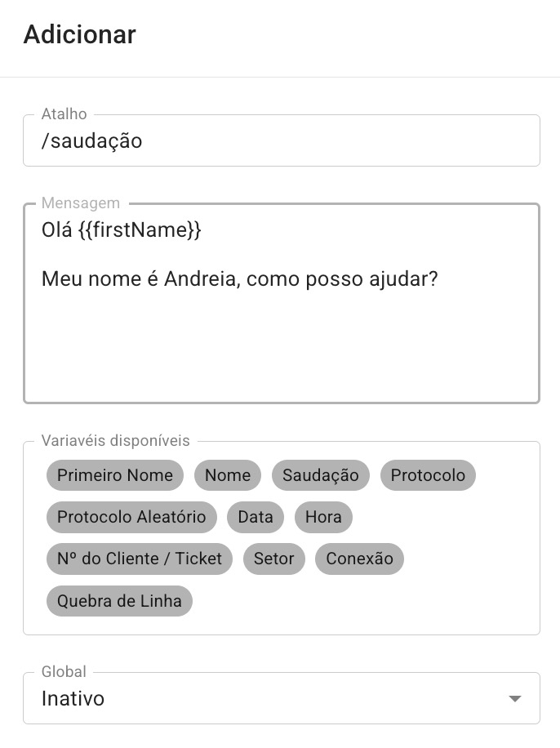Insert the Protocolo variable chip
The height and width of the screenshot is (748, 560).
coord(428,475)
